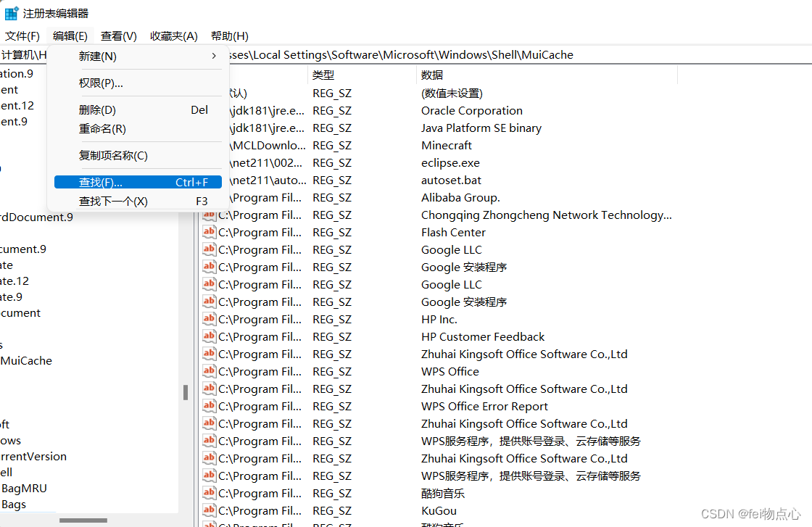Expand the 新建(N) submenu
The width and height of the screenshot is (812, 527).
coord(138,56)
